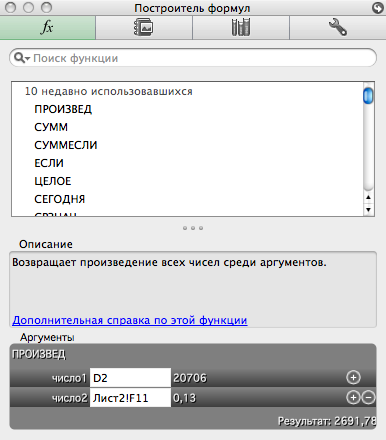Click the magnifier search dropdown icon

pos(22,58)
